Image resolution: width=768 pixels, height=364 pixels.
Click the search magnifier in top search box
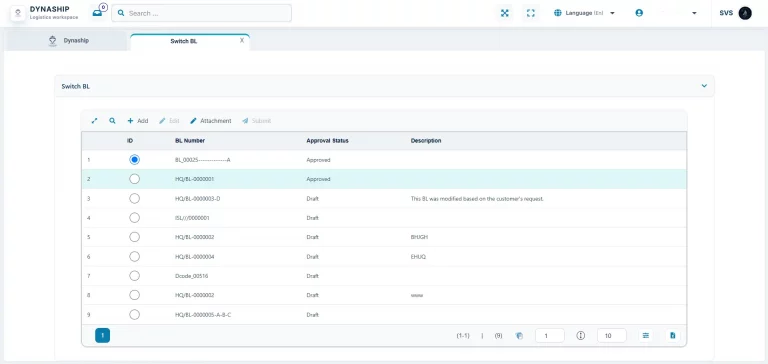click(121, 13)
